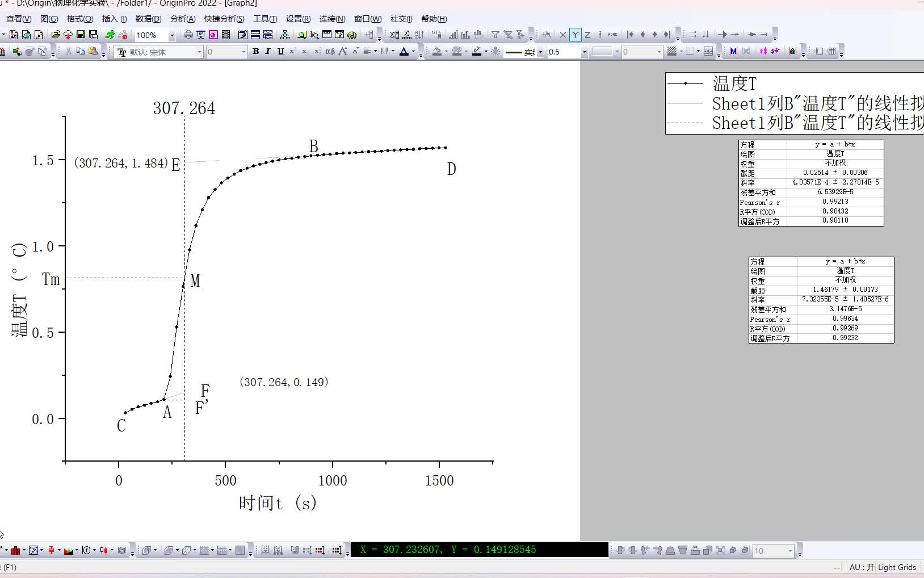Click the fill color paint bucket swatch
The width and height of the screenshot is (924, 578).
(437, 52)
